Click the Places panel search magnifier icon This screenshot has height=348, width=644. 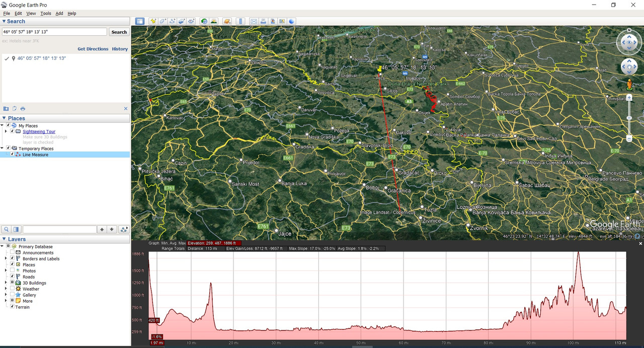click(x=7, y=229)
